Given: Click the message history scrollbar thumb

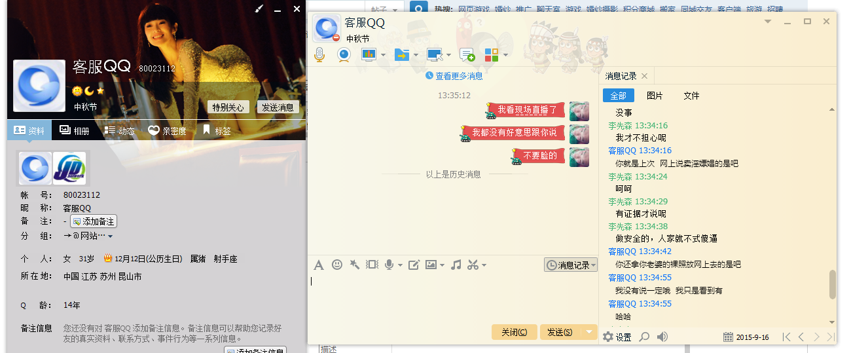Looking at the screenshot, I should click(833, 284).
